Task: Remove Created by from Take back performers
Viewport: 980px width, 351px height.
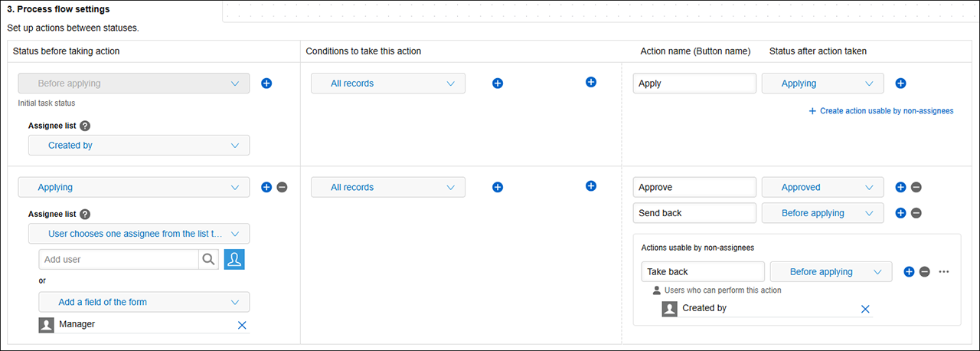Action: (865, 309)
